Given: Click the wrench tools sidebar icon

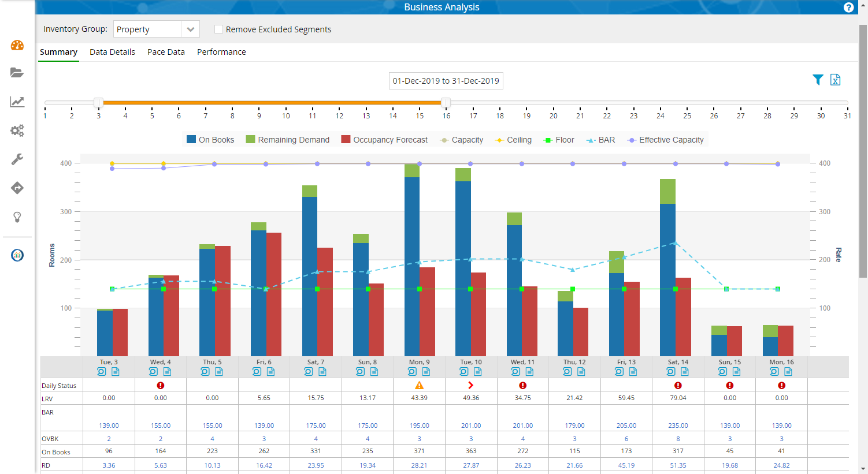Looking at the screenshot, I should (17, 159).
